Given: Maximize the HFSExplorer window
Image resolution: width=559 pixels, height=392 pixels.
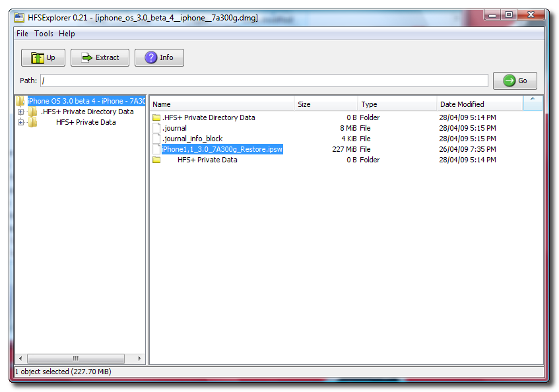Looking at the screenshot, I should (x=509, y=15).
